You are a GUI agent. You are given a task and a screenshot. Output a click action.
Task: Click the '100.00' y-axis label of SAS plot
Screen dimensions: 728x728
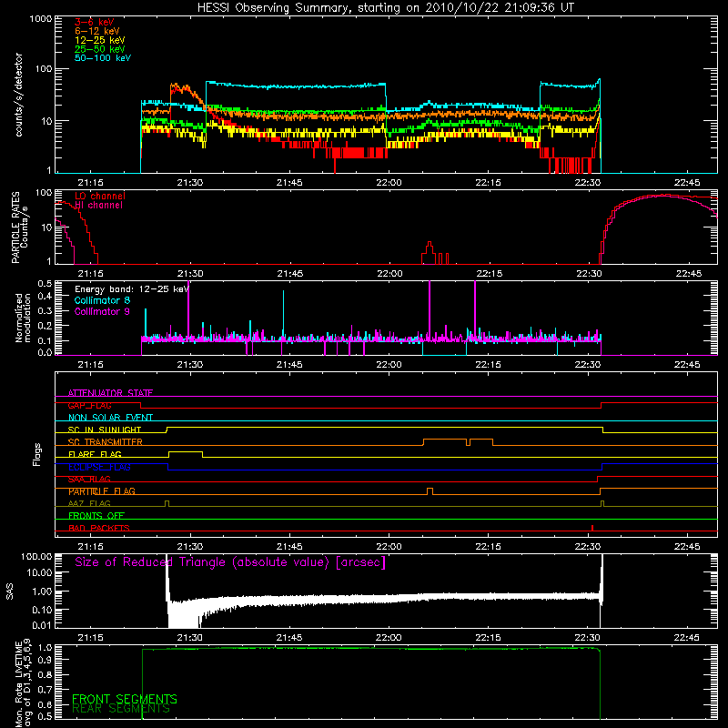[36, 556]
